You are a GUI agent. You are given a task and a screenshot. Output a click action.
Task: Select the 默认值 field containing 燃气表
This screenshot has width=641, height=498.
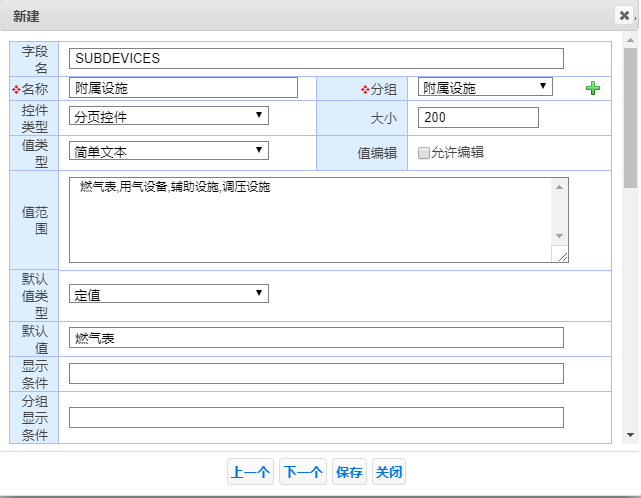(316, 338)
